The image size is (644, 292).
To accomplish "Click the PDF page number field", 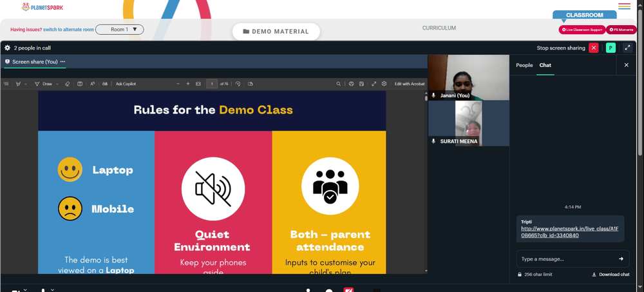I will click(212, 84).
